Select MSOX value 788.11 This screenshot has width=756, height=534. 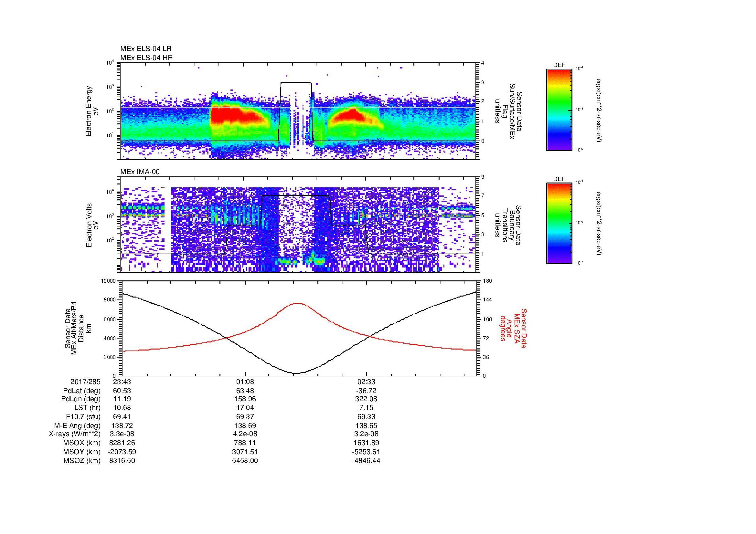(x=245, y=443)
